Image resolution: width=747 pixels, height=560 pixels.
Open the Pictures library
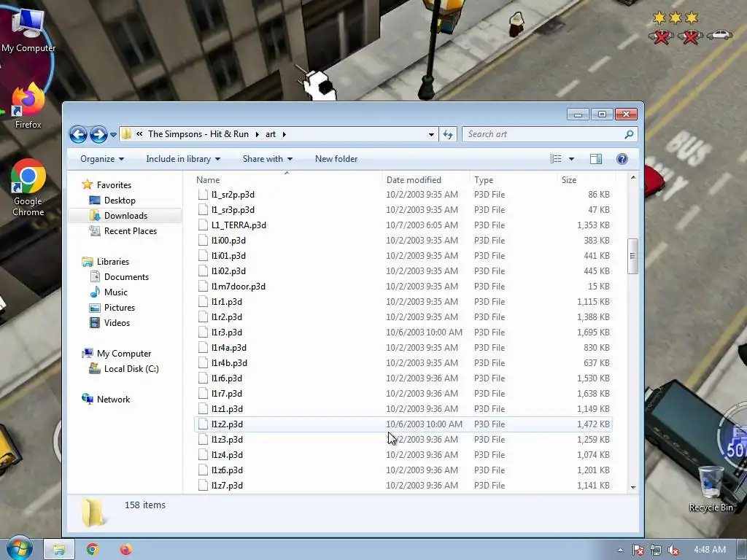(119, 308)
